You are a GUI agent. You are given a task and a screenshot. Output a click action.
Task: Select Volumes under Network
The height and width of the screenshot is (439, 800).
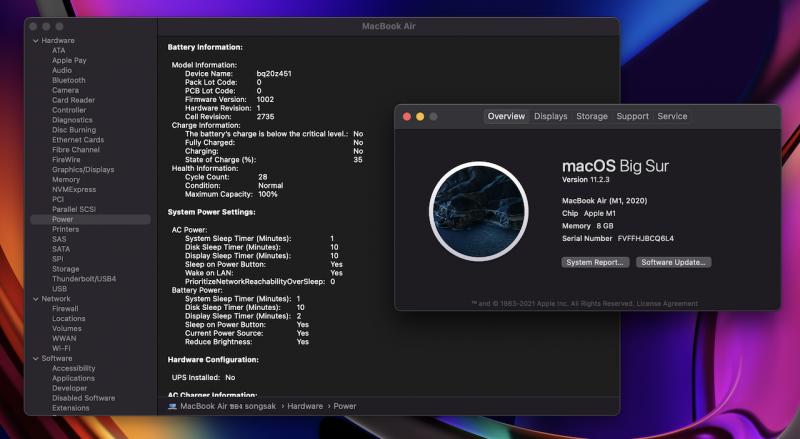tap(67, 329)
